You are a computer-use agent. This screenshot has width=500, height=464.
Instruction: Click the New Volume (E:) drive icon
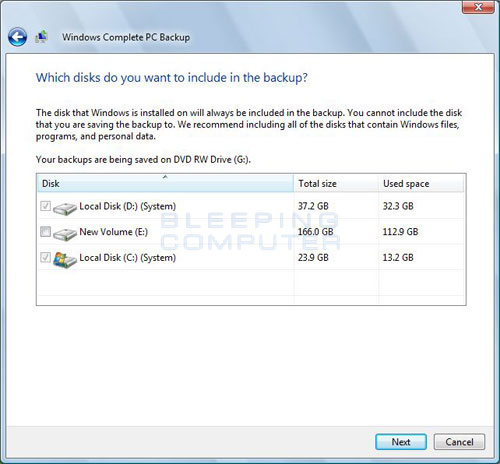click(x=65, y=234)
